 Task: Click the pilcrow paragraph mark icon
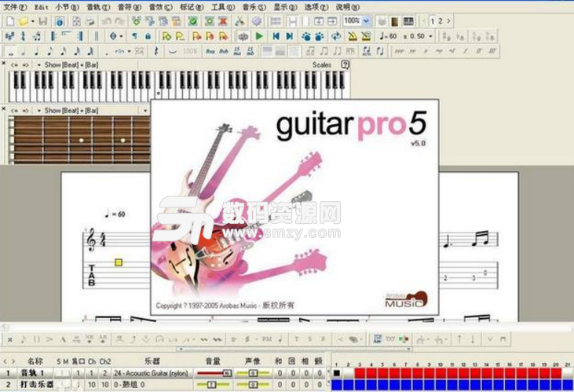pyautogui.click(x=135, y=36)
